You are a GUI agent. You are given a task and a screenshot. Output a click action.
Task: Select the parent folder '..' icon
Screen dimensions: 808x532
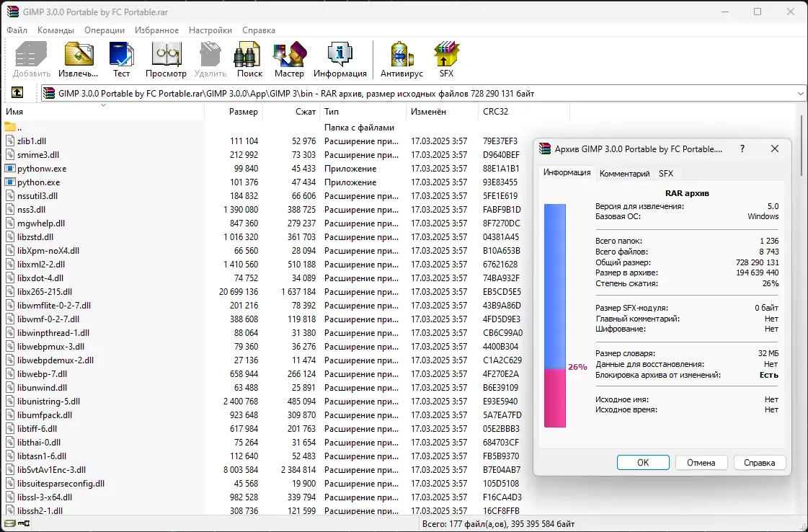[10, 127]
